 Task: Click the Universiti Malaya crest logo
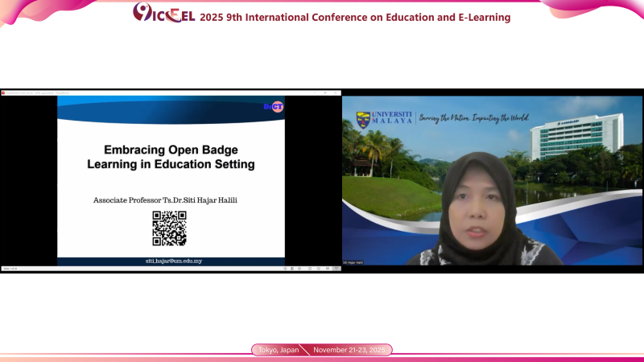click(x=364, y=120)
